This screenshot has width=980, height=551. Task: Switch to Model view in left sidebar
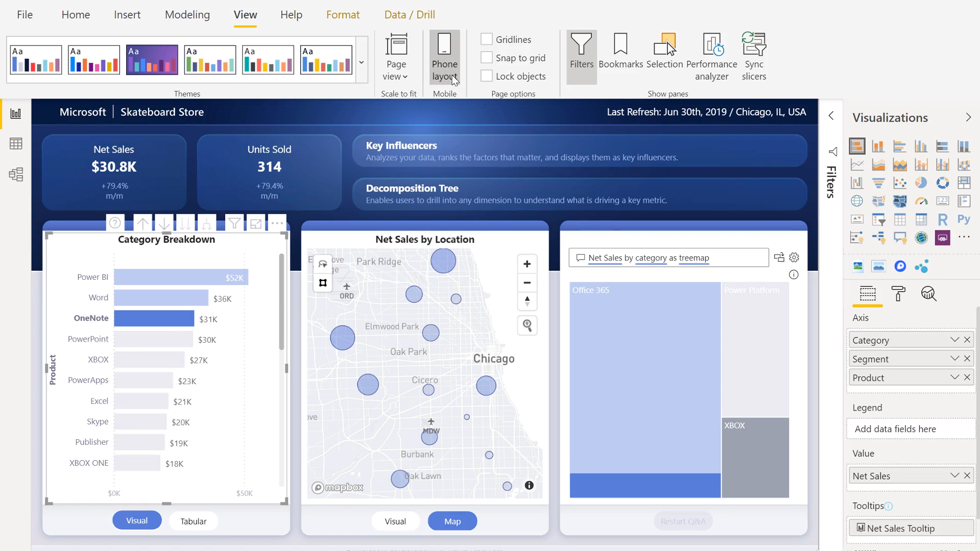16,175
